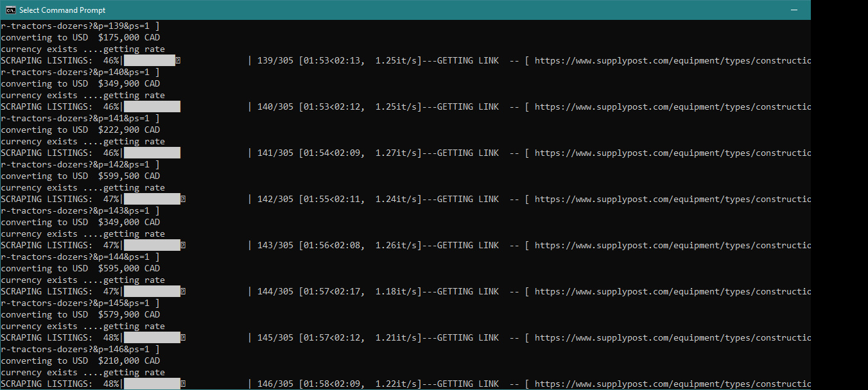Click the '$349,900 CAD' price text
868x390 pixels.
129,84
